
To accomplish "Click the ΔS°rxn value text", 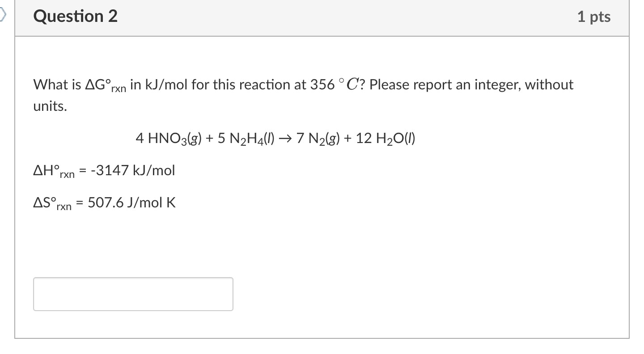I will [x=105, y=202].
